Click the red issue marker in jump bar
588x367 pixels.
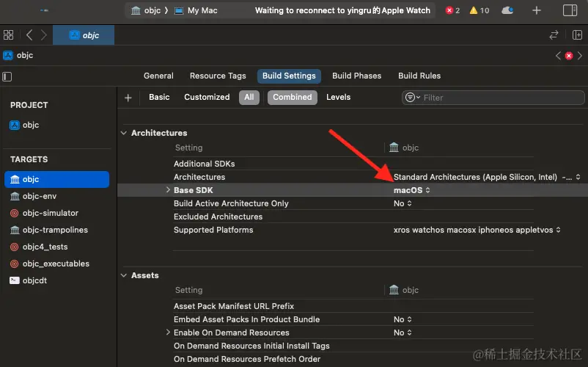569,56
